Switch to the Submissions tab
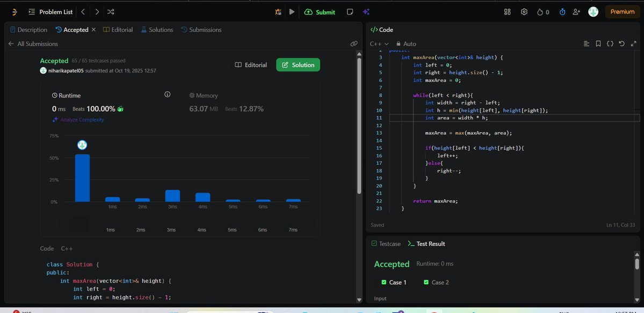644x313 pixels. tap(201, 30)
